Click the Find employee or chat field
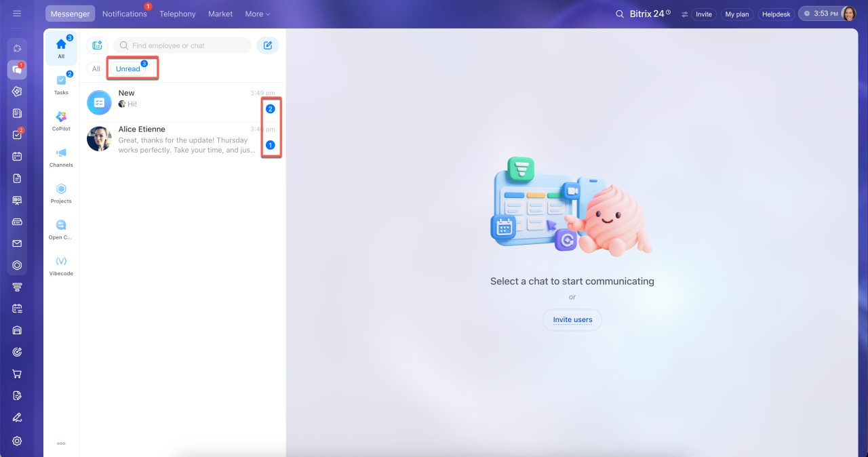 pyautogui.click(x=182, y=45)
